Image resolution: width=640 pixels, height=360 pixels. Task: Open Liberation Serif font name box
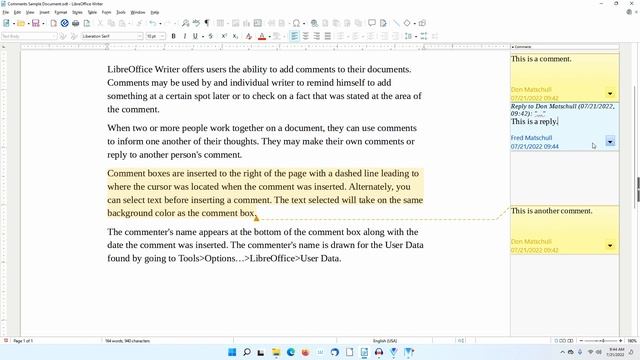tap(112, 36)
